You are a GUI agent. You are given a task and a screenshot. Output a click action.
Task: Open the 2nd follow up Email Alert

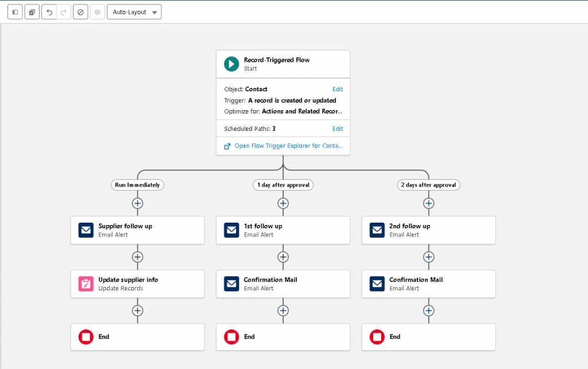point(428,230)
